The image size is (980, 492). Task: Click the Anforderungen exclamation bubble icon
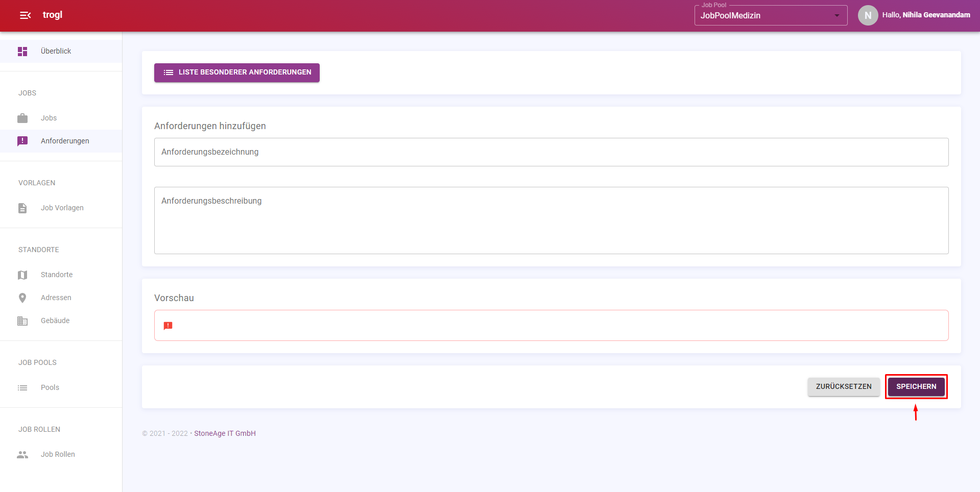22,141
